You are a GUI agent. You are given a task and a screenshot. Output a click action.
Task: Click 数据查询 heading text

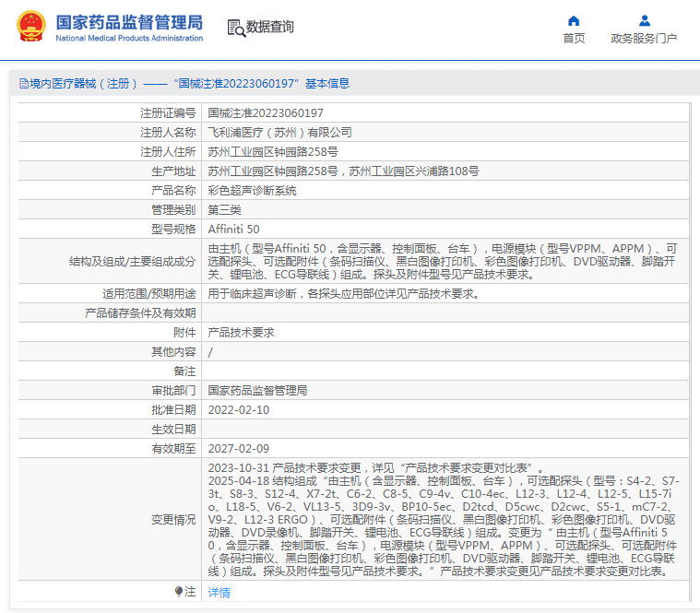(x=269, y=27)
